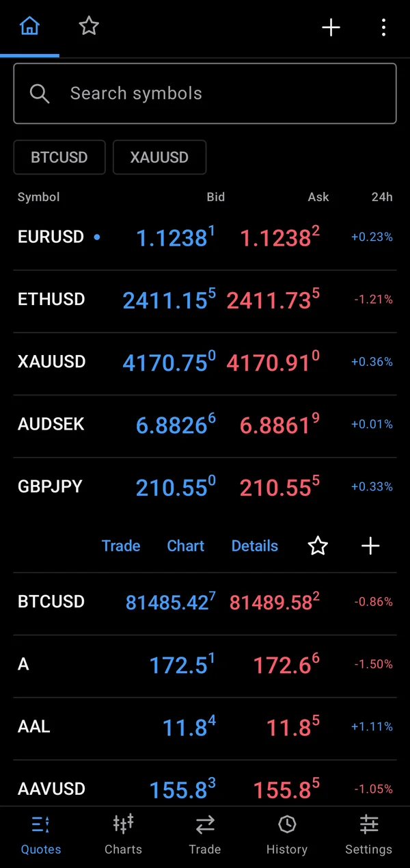Expand the ETHUSD quote row
Image resolution: width=410 pixels, height=868 pixels.
point(205,301)
